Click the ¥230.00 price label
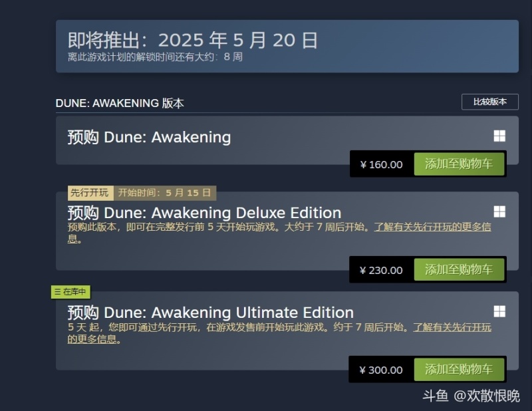 pos(381,270)
